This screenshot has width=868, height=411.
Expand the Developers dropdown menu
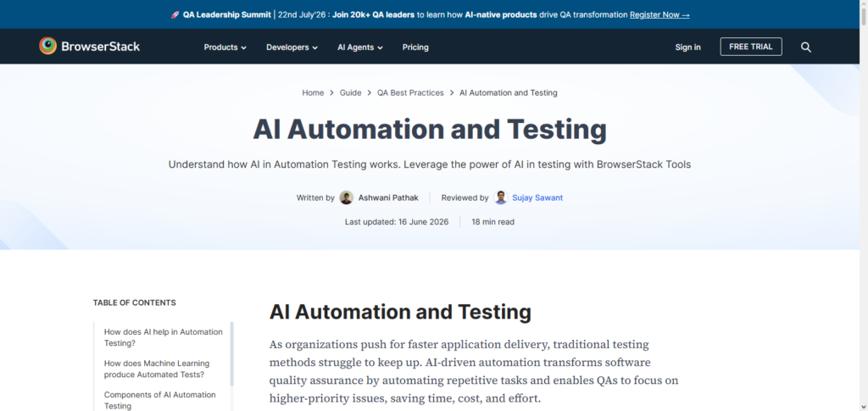click(292, 47)
